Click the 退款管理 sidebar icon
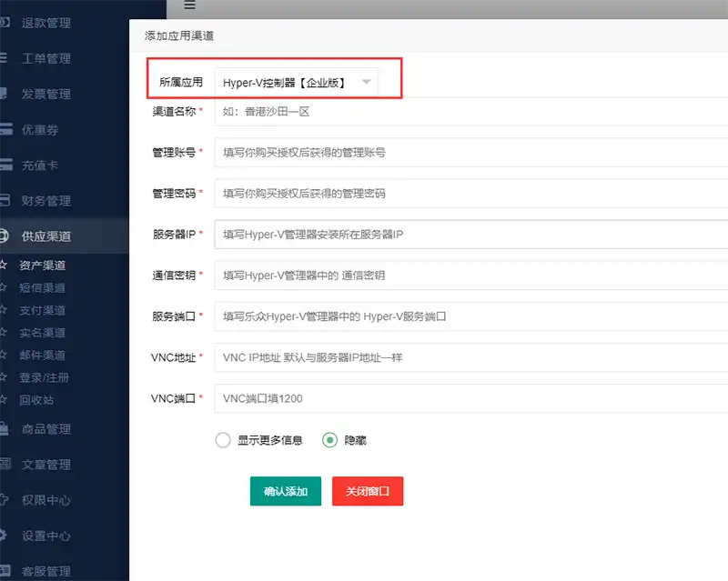 tap(5, 23)
